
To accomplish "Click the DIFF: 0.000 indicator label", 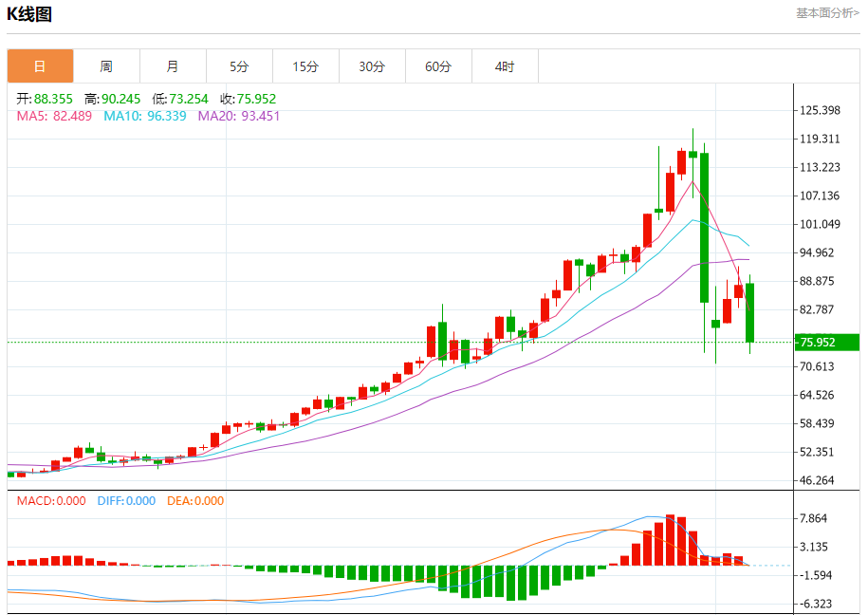I will (x=126, y=501).
